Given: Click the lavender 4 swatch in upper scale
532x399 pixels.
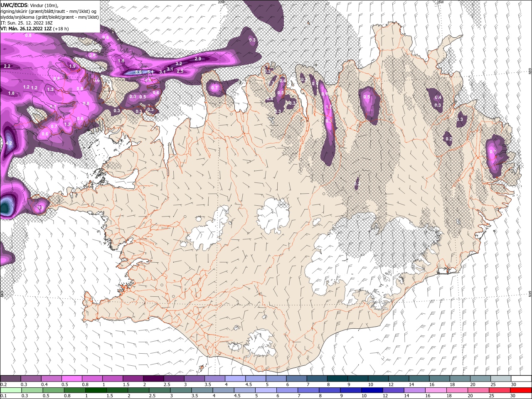Looking at the screenshot, I should tap(235, 379).
